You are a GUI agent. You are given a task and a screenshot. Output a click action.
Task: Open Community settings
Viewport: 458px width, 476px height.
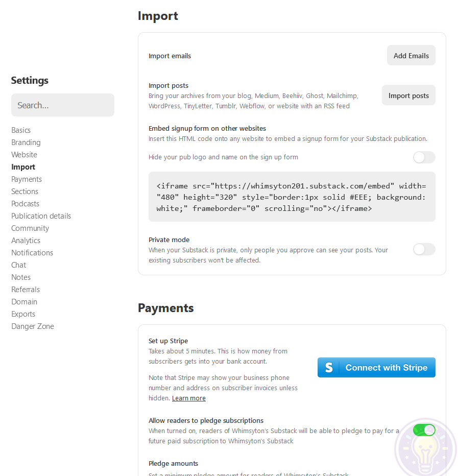[30, 228]
